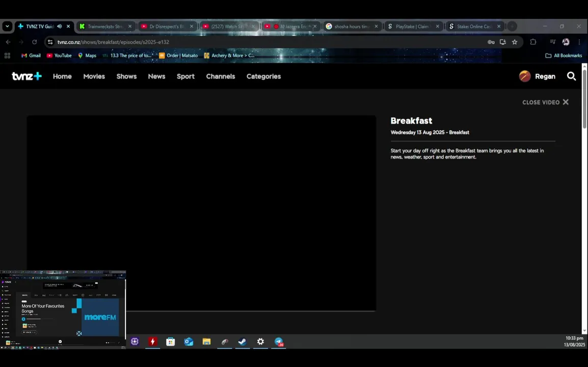Open Microsoft Store from taskbar

171,342
